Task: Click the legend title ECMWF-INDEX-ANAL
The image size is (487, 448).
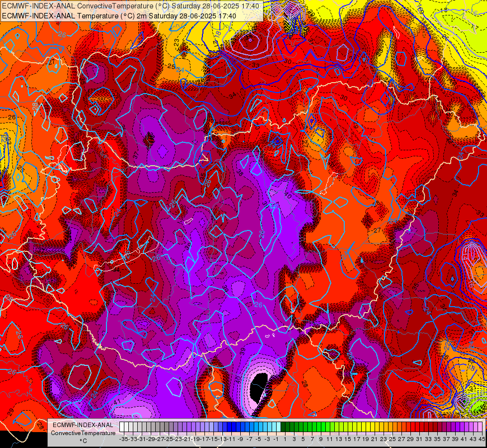Action: pos(83,425)
